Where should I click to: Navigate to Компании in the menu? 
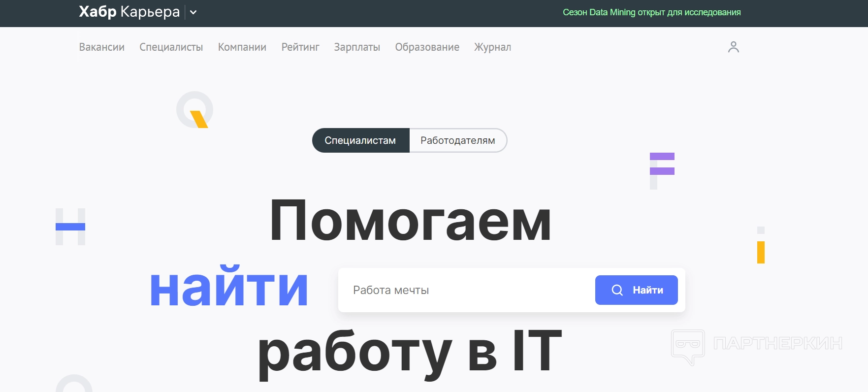(x=242, y=47)
